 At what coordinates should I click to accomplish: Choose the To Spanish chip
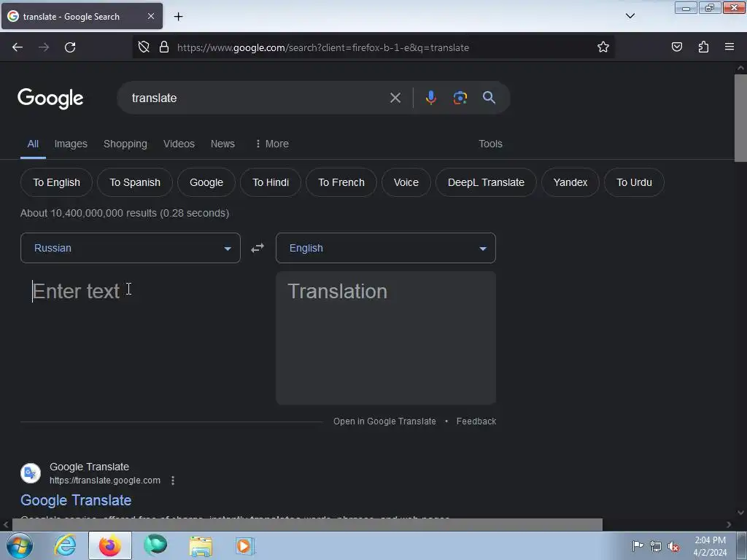point(135,182)
